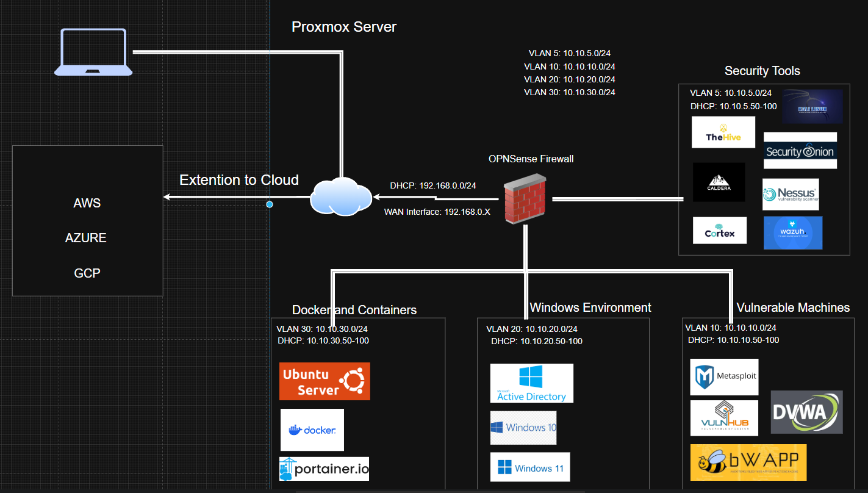
Task: Click the Metasploit icon
Action: [x=724, y=376]
